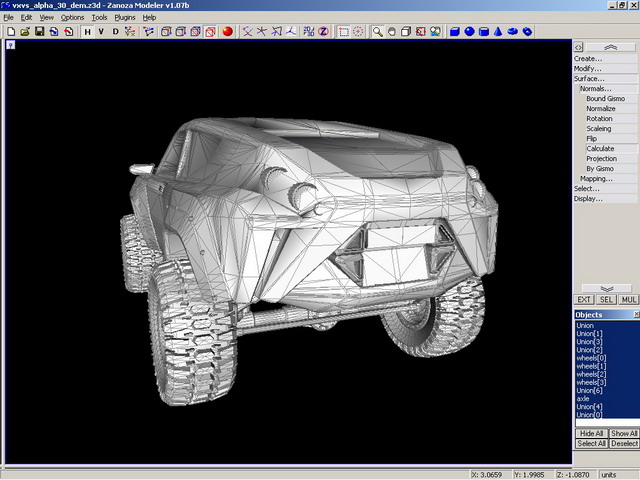This screenshot has height=480, width=640.
Task: Click the New file icon
Action: pos(10,31)
